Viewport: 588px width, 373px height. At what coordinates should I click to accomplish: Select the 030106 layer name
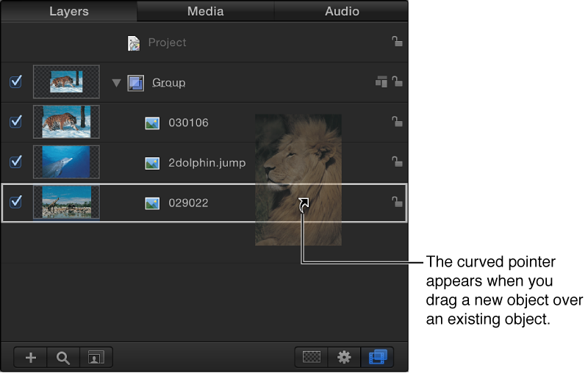[x=188, y=123]
